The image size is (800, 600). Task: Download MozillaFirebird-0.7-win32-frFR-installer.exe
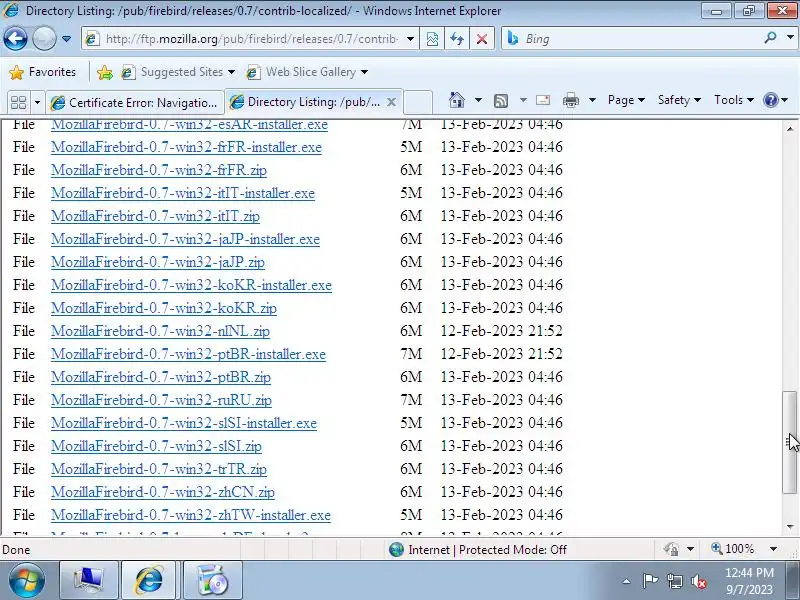pyautogui.click(x=186, y=147)
